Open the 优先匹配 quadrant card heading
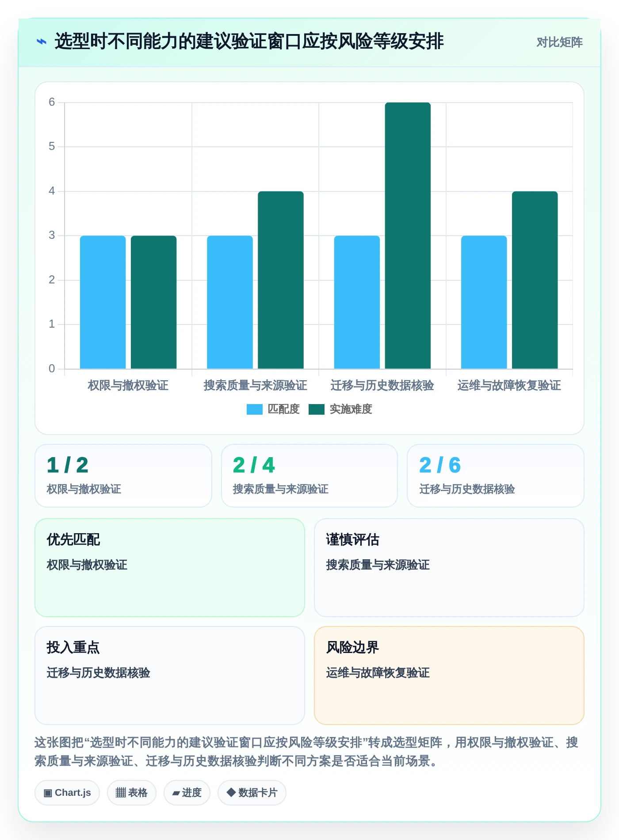The width and height of the screenshot is (619, 840). pyautogui.click(x=73, y=540)
